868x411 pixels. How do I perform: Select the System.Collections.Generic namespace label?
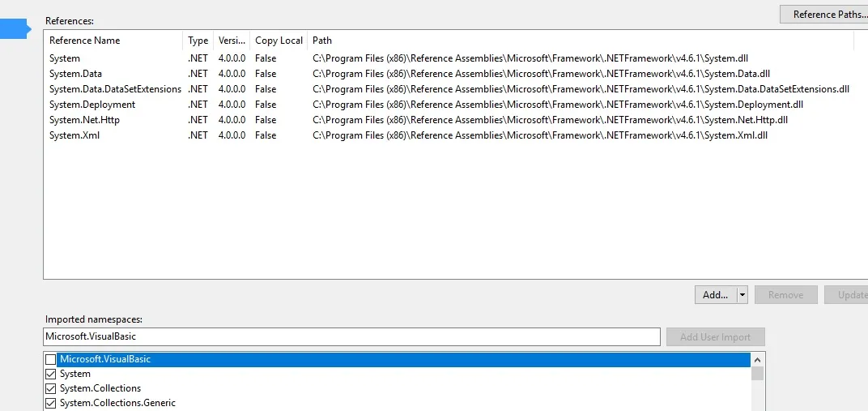point(118,403)
